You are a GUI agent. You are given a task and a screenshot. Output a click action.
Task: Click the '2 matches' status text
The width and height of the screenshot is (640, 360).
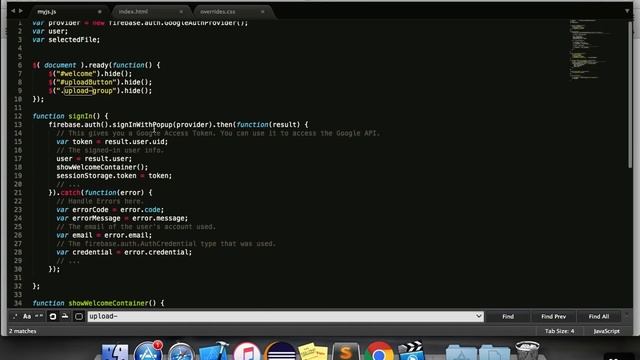click(x=23, y=331)
